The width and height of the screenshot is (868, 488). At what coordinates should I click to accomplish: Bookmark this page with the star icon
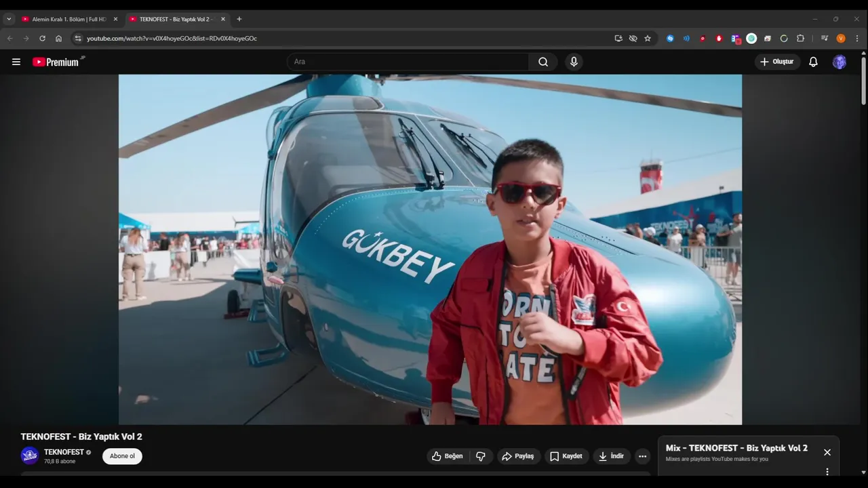tap(648, 39)
